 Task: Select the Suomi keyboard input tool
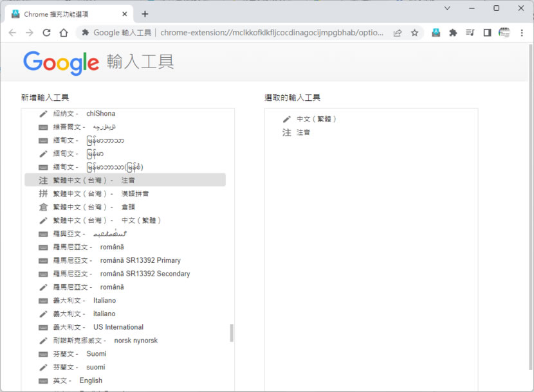click(125, 354)
